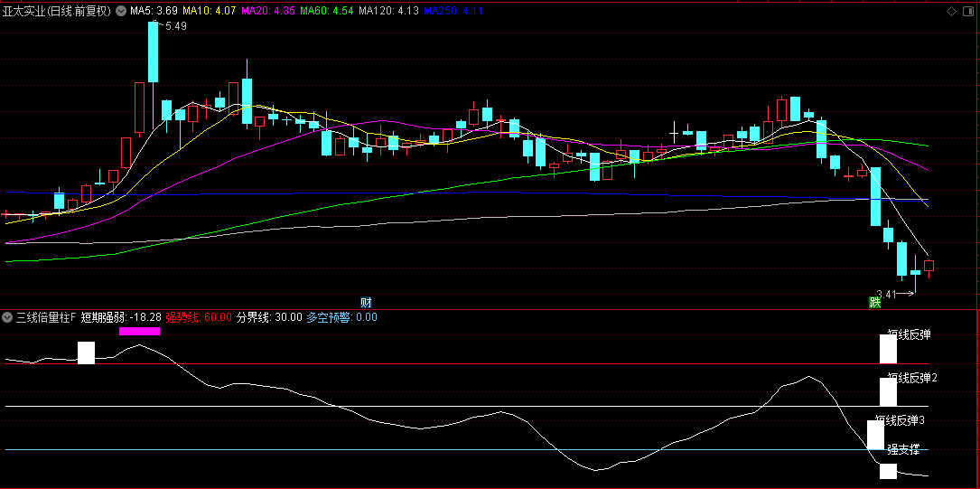Select the 强支撑 signal bar

click(889, 471)
